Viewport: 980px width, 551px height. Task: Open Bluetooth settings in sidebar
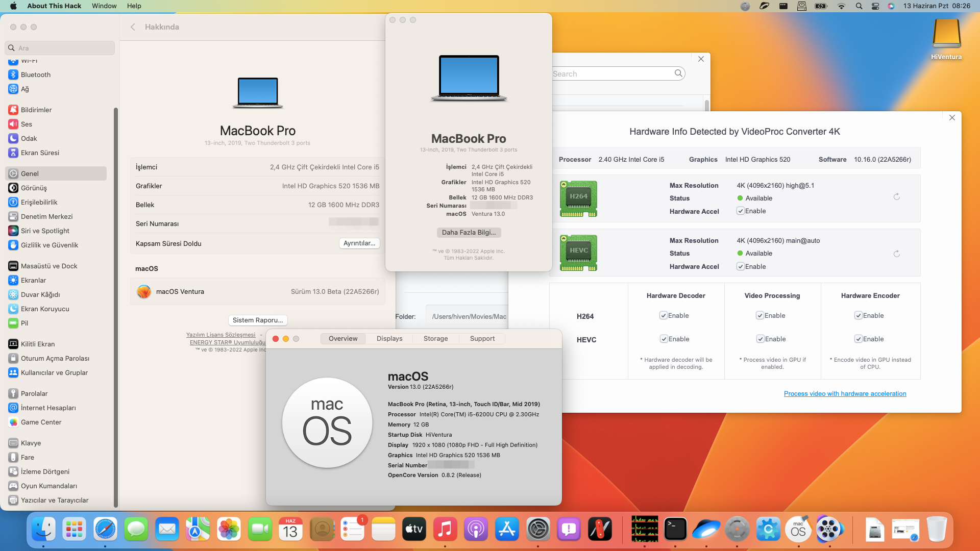tap(36, 74)
